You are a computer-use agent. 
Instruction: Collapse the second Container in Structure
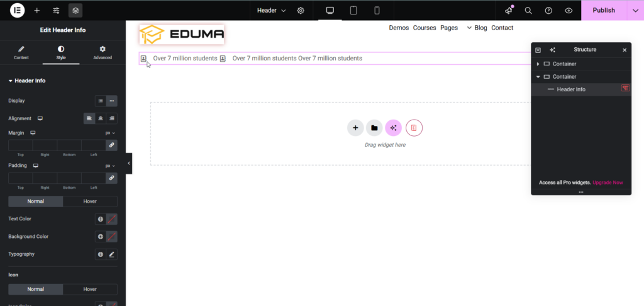pos(538,77)
